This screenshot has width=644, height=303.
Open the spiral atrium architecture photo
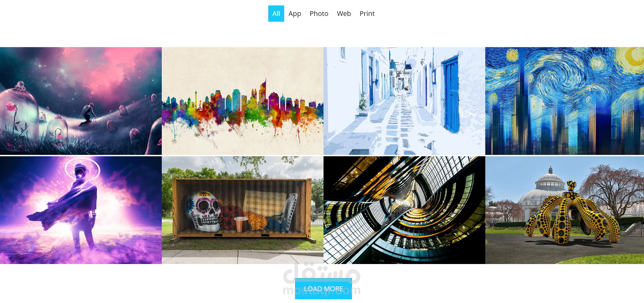(x=404, y=210)
